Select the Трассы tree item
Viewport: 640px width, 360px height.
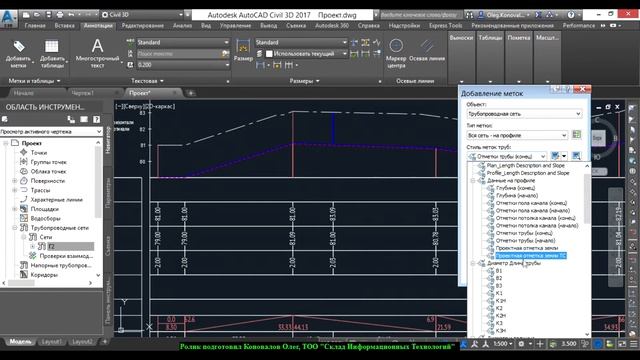coord(40,190)
